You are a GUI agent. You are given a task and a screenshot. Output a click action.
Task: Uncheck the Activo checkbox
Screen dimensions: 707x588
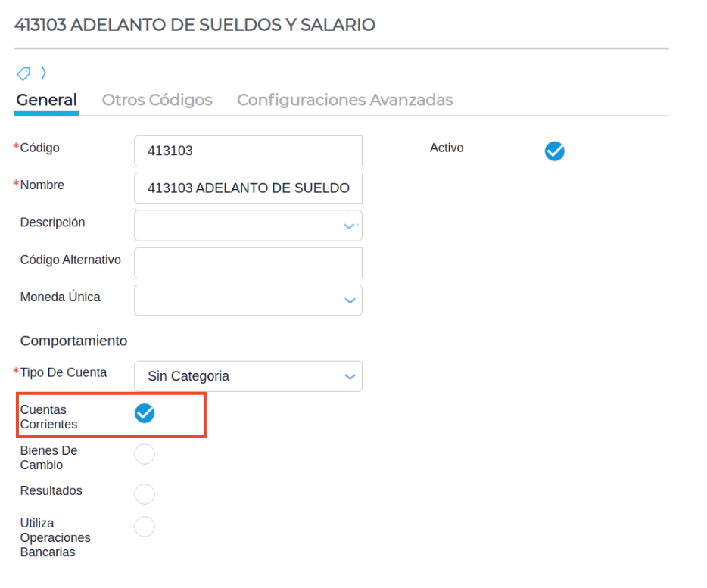coord(554,151)
